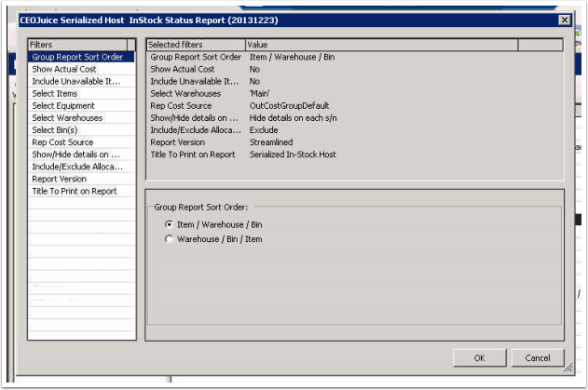Select the Select Bin(s) filter
Image resolution: width=588 pixels, height=390 pixels.
[81, 130]
